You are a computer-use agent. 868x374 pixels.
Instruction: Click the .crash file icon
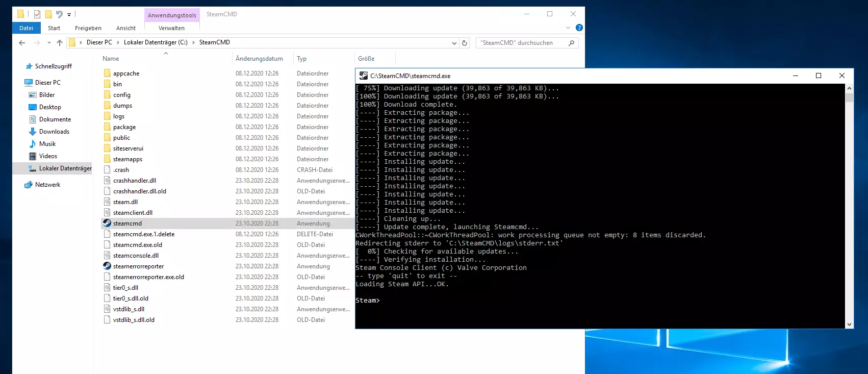[x=107, y=169]
